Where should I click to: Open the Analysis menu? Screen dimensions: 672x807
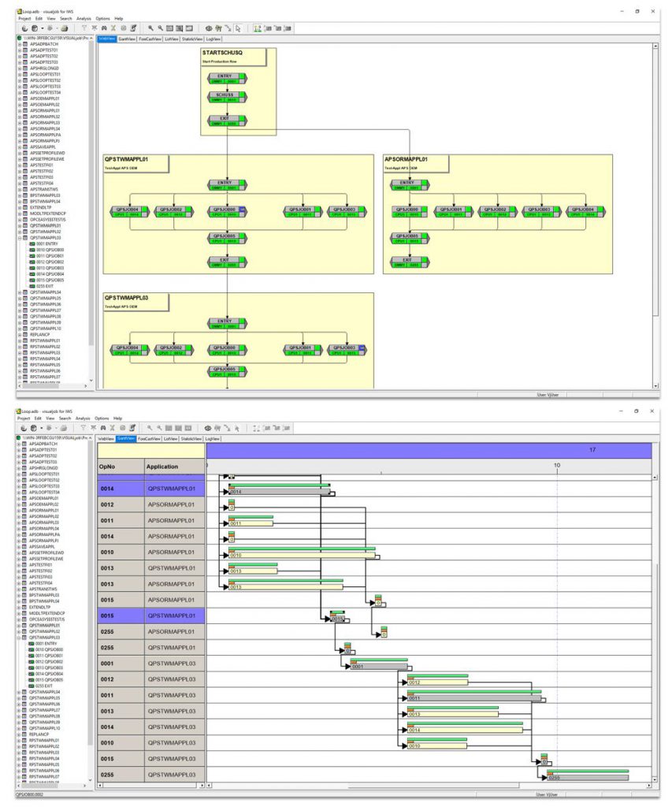click(87, 17)
